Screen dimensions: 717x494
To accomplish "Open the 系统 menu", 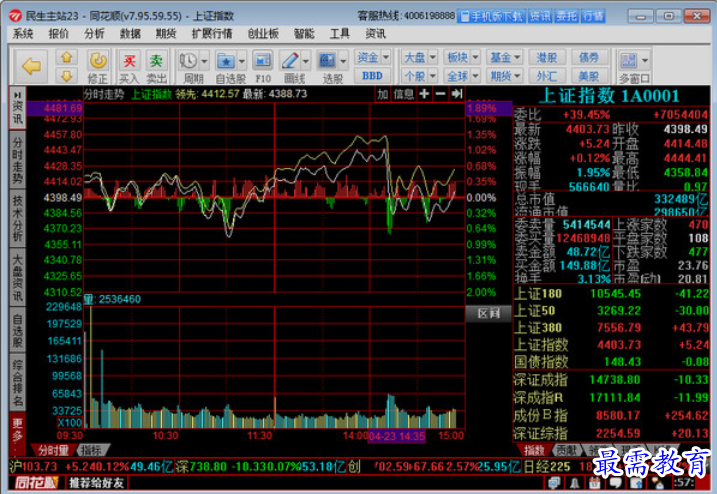I will (23, 33).
